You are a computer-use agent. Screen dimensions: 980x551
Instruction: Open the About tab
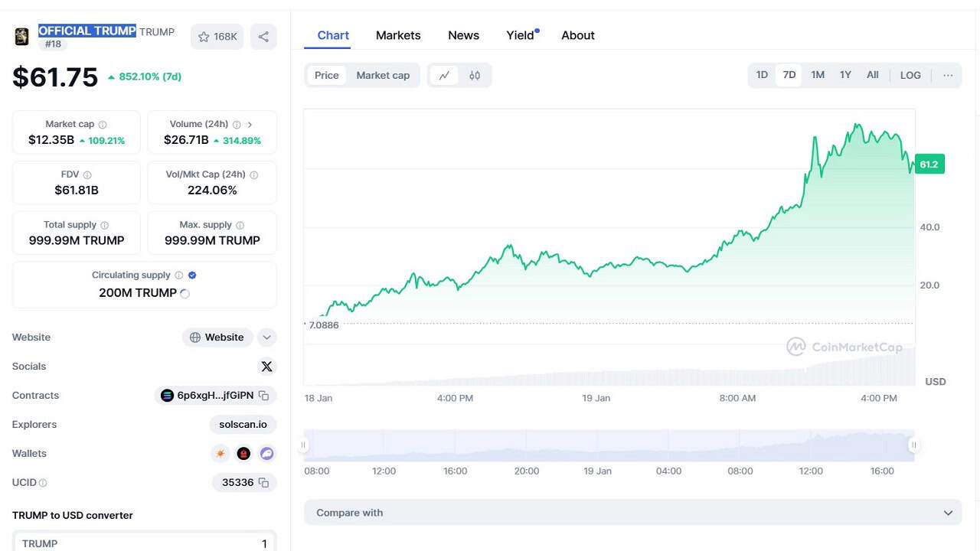coord(578,35)
